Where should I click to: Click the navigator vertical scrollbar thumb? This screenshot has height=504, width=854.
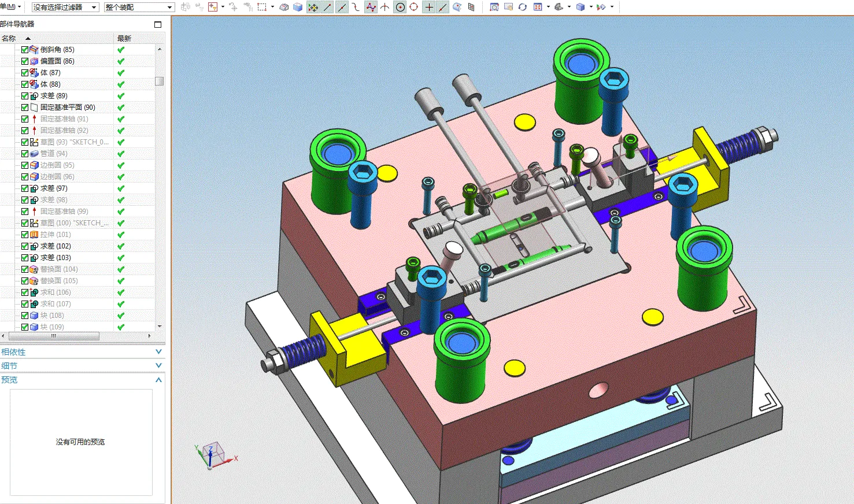pos(160,81)
